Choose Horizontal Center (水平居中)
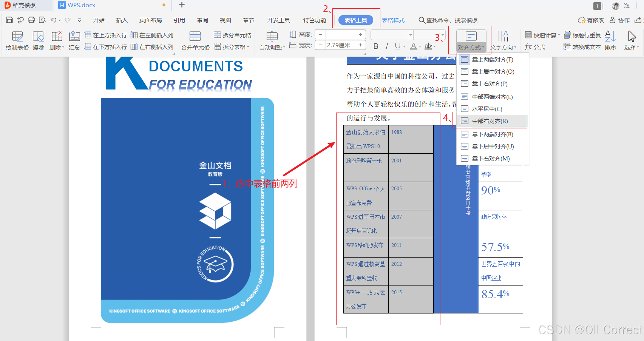Viewport: 644px width, 341px height. click(x=493, y=109)
